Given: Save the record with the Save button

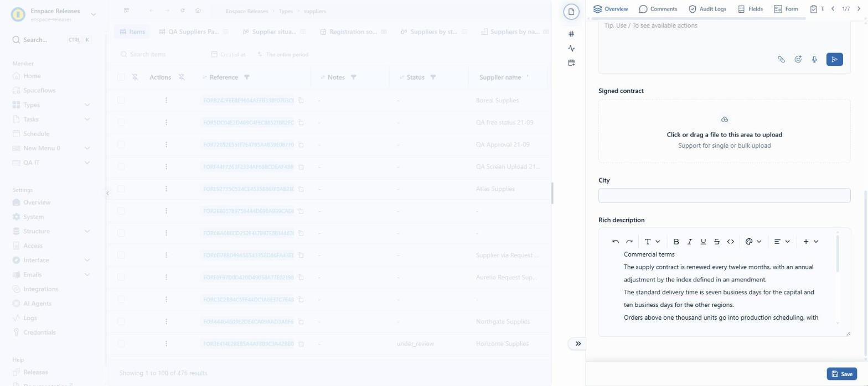Looking at the screenshot, I should pos(841,374).
